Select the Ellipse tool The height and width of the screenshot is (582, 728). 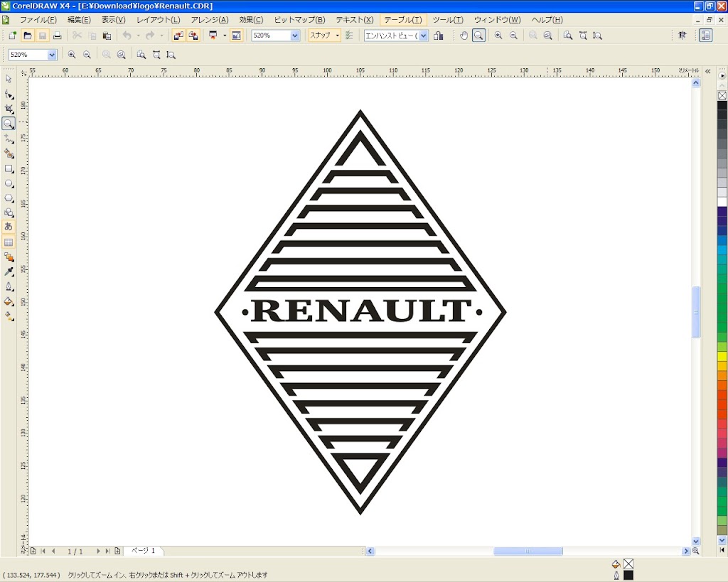point(9,184)
